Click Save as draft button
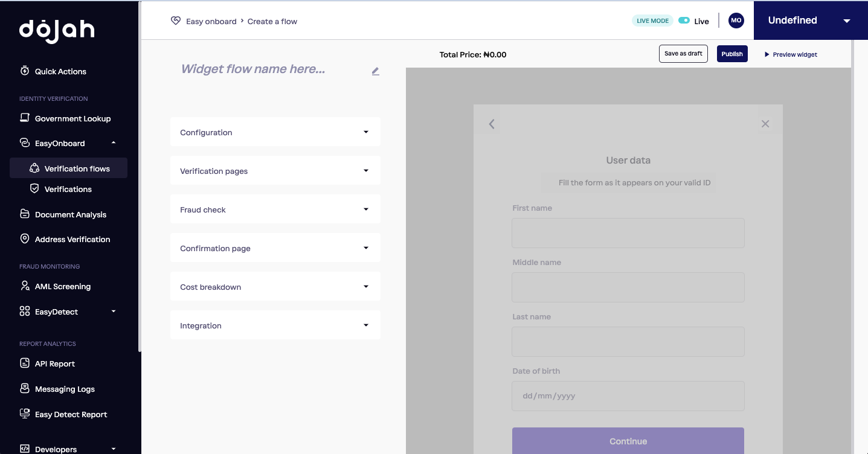This screenshot has width=868, height=454. [683, 54]
